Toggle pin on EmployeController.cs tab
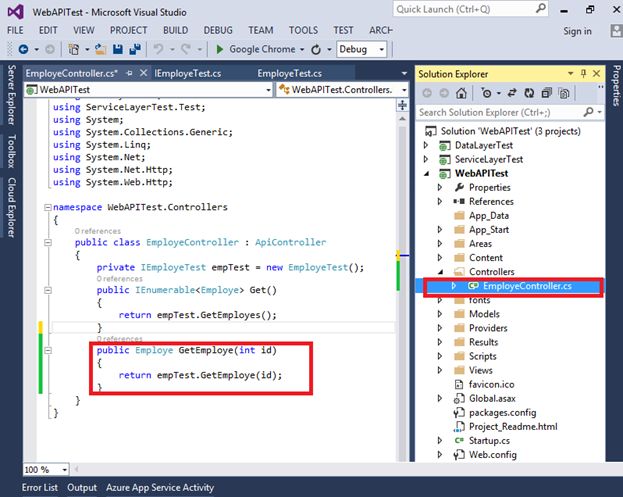Screen dimensions: 623x497 [129, 73]
